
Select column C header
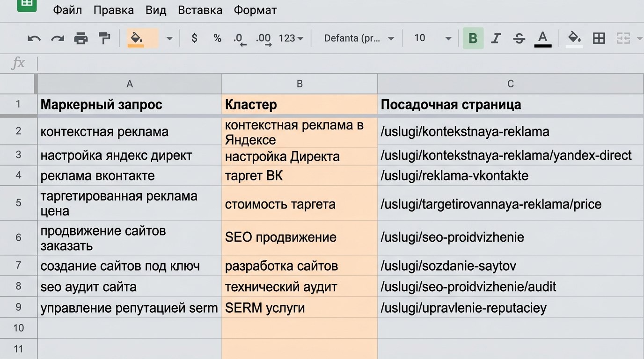point(511,84)
